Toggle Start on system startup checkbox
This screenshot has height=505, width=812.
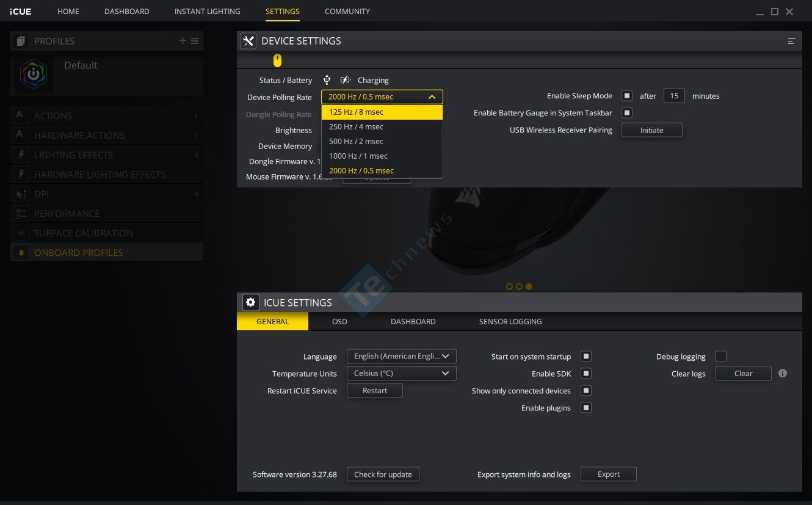586,356
